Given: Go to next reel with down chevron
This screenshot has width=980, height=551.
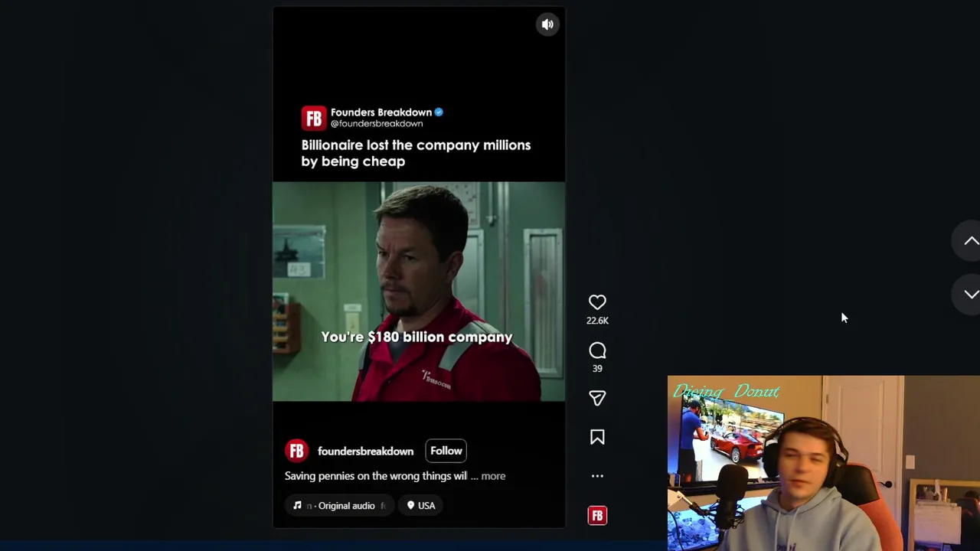Looking at the screenshot, I should coord(970,295).
